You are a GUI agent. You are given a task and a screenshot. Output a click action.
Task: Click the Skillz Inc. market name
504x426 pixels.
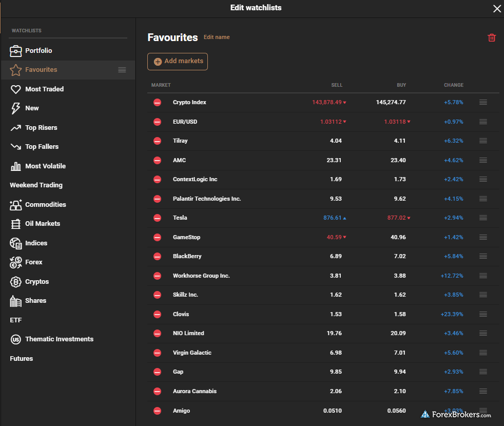pyautogui.click(x=185, y=295)
